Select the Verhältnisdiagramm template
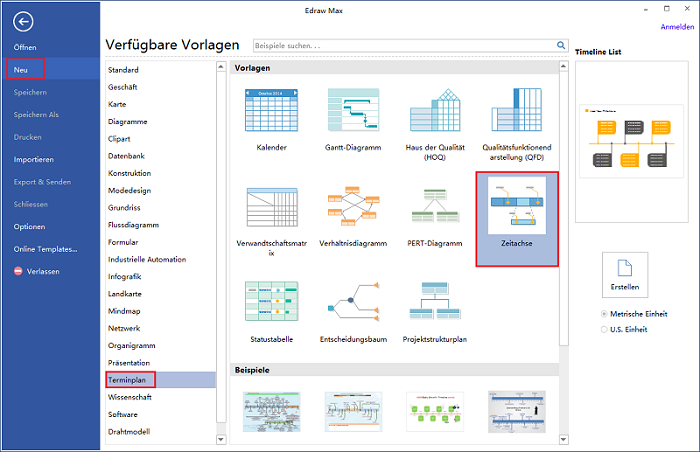 pos(353,206)
